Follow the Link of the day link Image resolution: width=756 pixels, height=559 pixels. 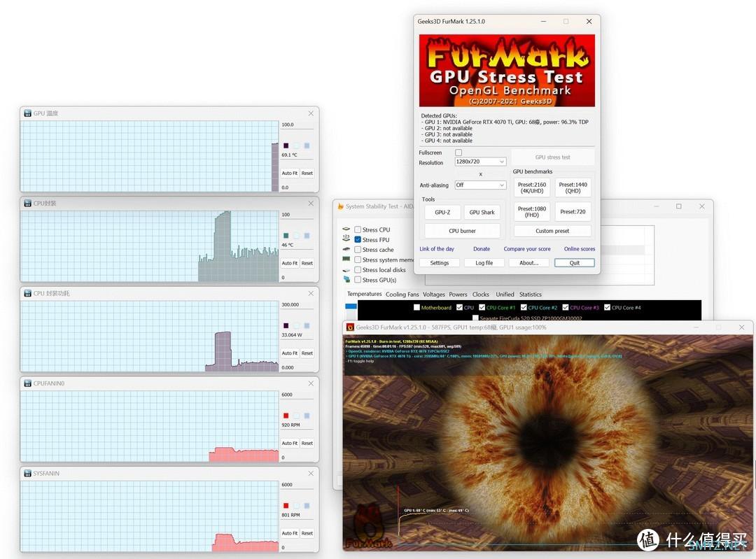(437, 249)
